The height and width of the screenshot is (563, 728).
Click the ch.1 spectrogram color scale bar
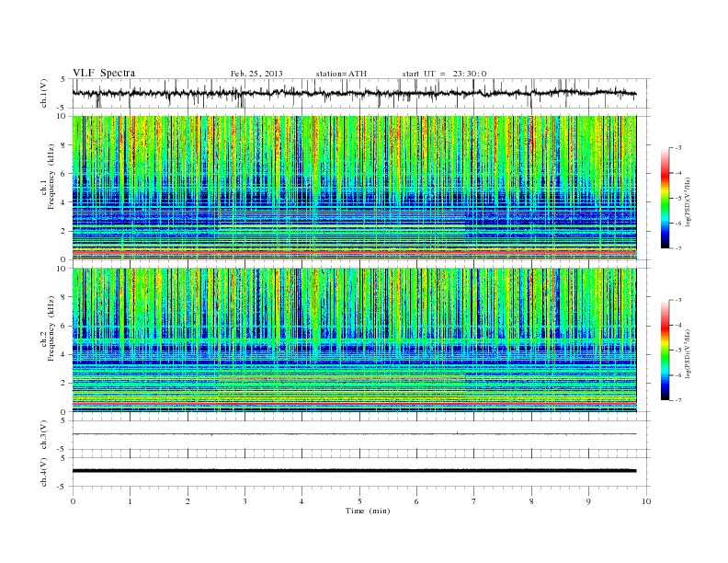pyautogui.click(x=665, y=198)
